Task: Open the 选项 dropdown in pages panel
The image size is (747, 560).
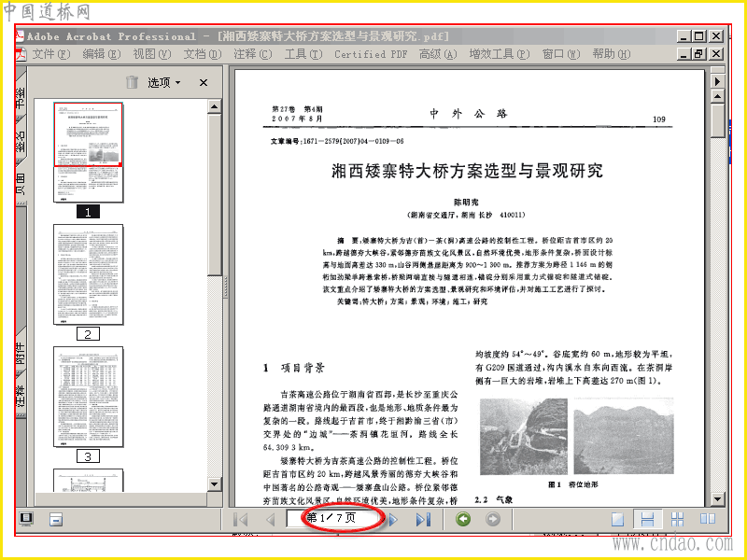Action: click(x=164, y=83)
